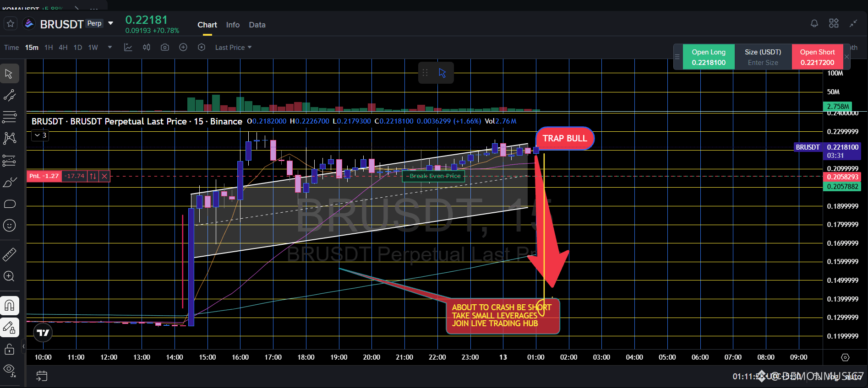Select the brush drawing tool

(9, 182)
